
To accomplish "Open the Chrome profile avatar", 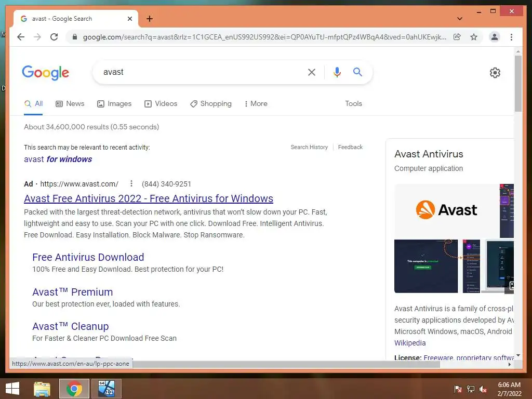I will (x=495, y=37).
